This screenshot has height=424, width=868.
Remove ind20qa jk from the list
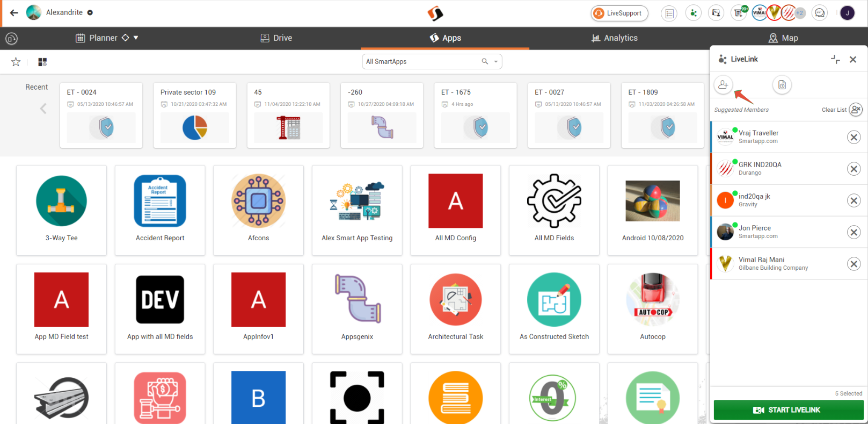tap(854, 200)
